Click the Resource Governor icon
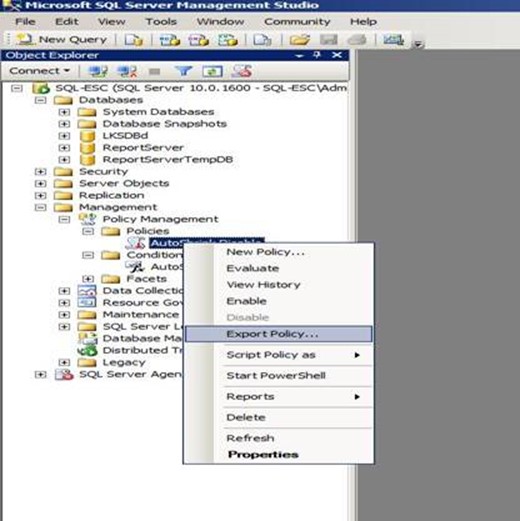This screenshot has height=521, width=520. click(x=87, y=303)
